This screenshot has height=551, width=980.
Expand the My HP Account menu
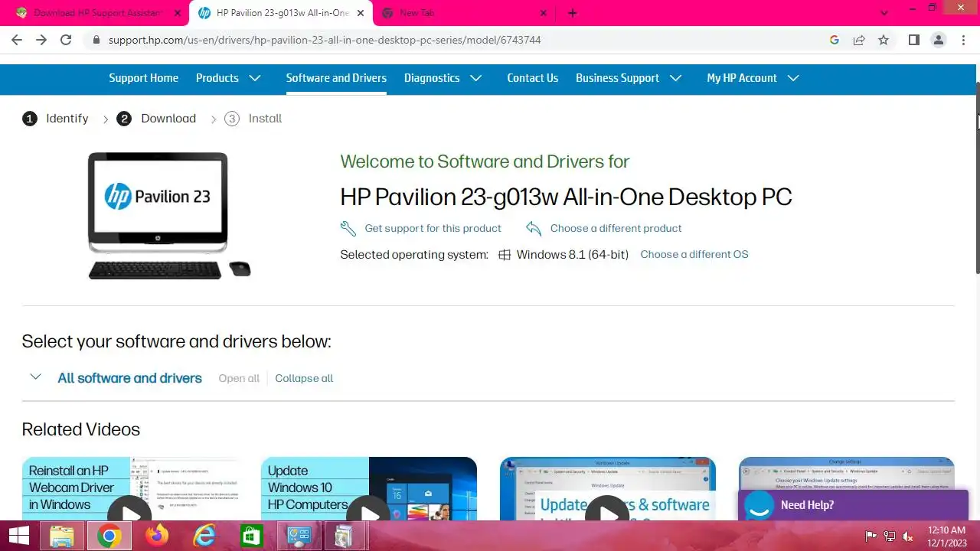(x=753, y=78)
